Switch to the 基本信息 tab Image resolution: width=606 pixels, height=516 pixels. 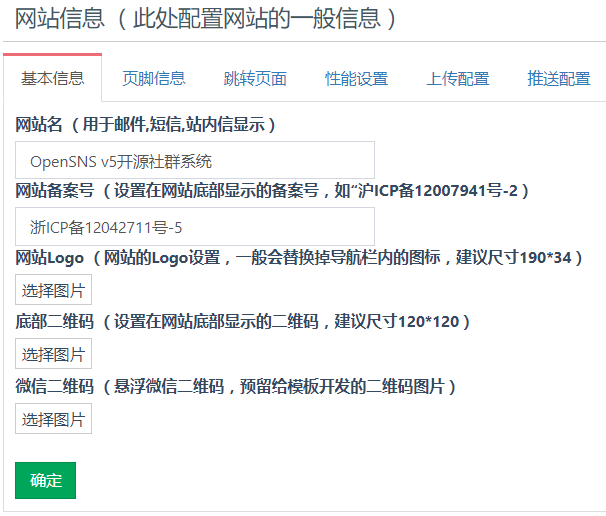(x=53, y=78)
